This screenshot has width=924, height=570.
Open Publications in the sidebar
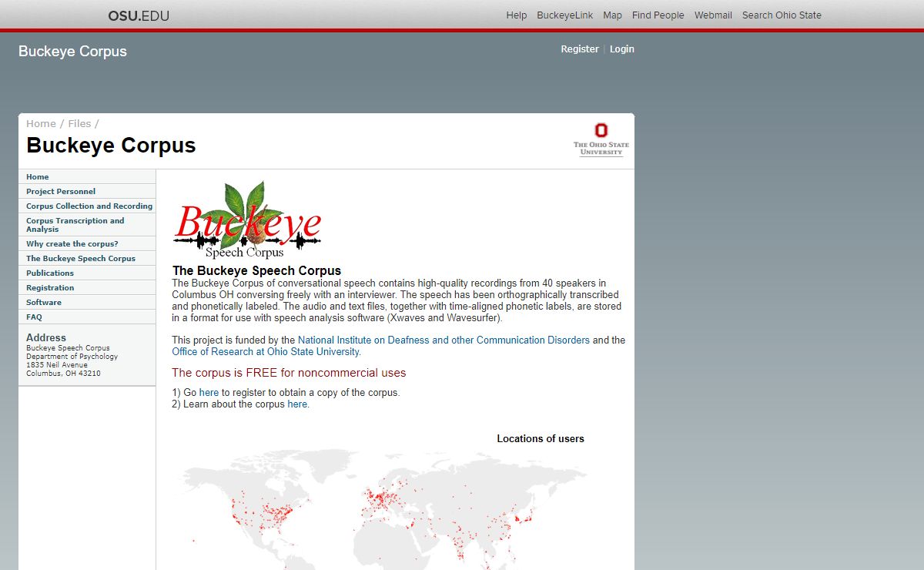click(87, 273)
